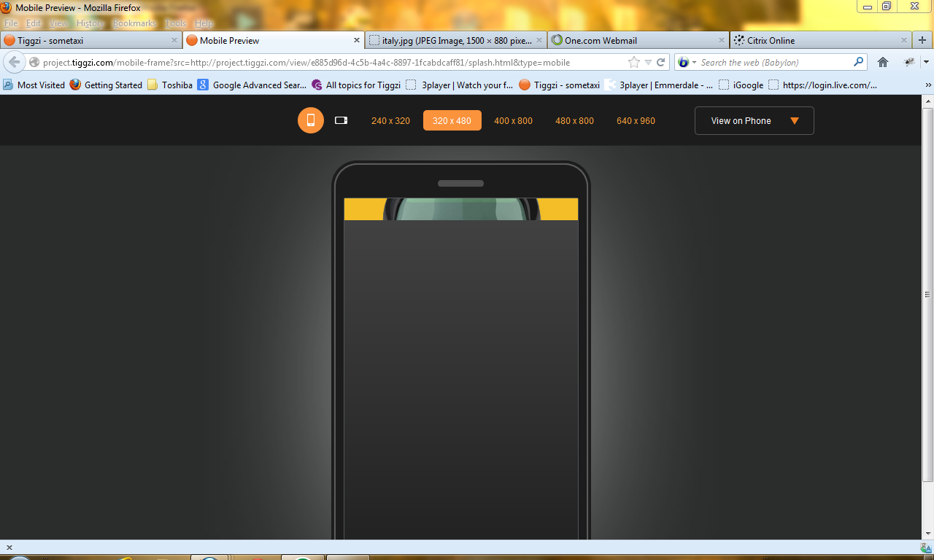Open the search engine selector dropdown

(x=687, y=62)
